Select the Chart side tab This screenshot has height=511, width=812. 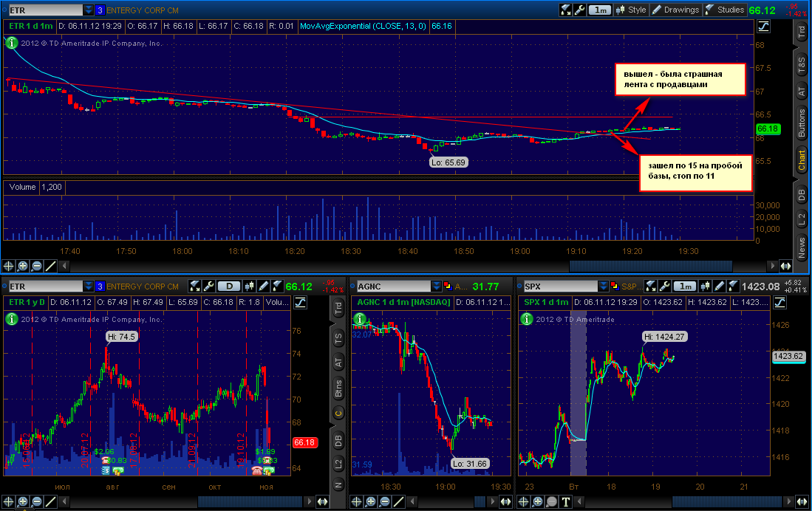[801, 160]
